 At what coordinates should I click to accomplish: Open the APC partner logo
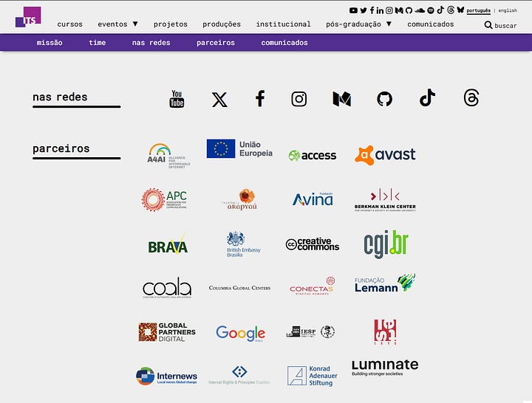point(164,199)
